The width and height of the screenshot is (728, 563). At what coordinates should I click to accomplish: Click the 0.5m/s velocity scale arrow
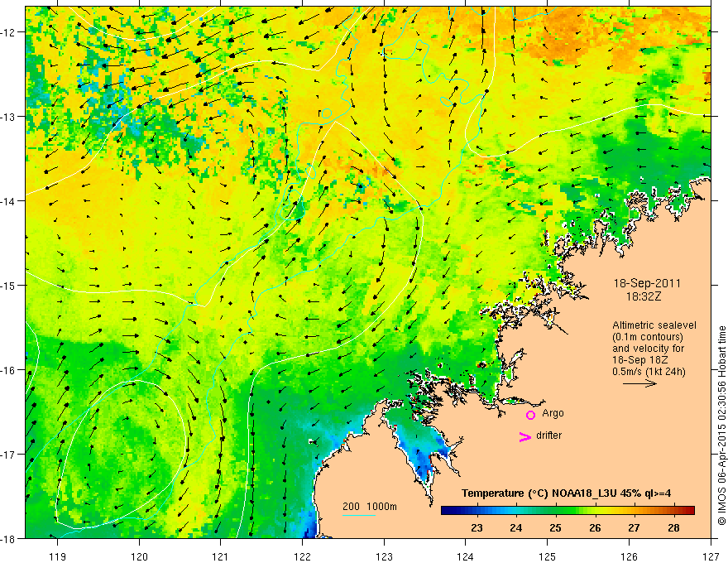coord(639,383)
